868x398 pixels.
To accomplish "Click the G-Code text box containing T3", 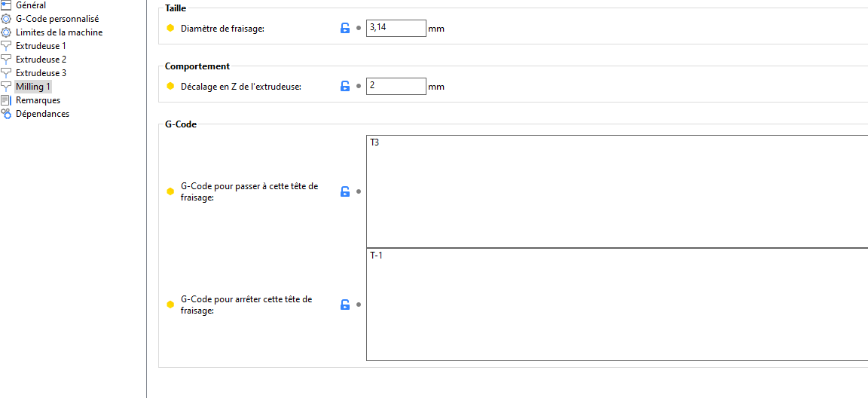I will click(616, 191).
